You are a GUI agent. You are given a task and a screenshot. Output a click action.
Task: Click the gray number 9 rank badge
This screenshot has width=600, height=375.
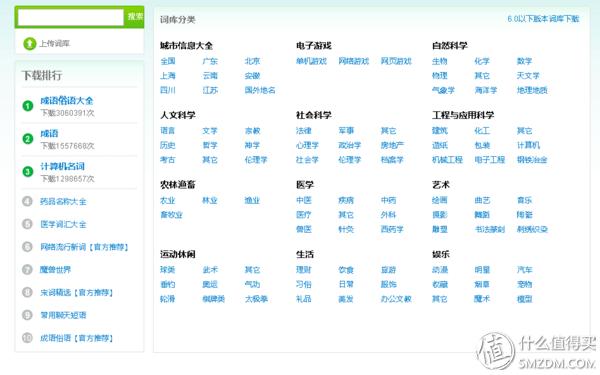[27, 315]
